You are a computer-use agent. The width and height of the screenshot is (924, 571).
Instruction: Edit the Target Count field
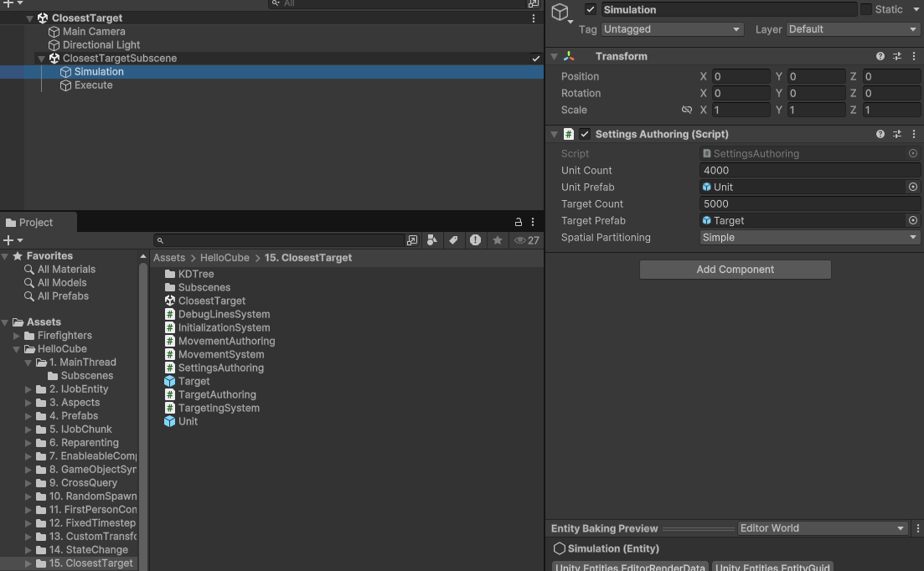pyautogui.click(x=810, y=204)
